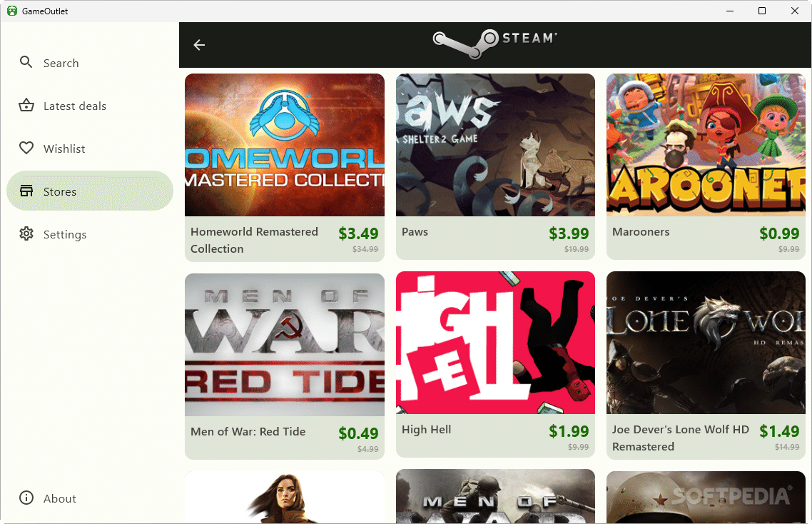Open the Settings page
This screenshot has width=812, height=524.
point(90,234)
